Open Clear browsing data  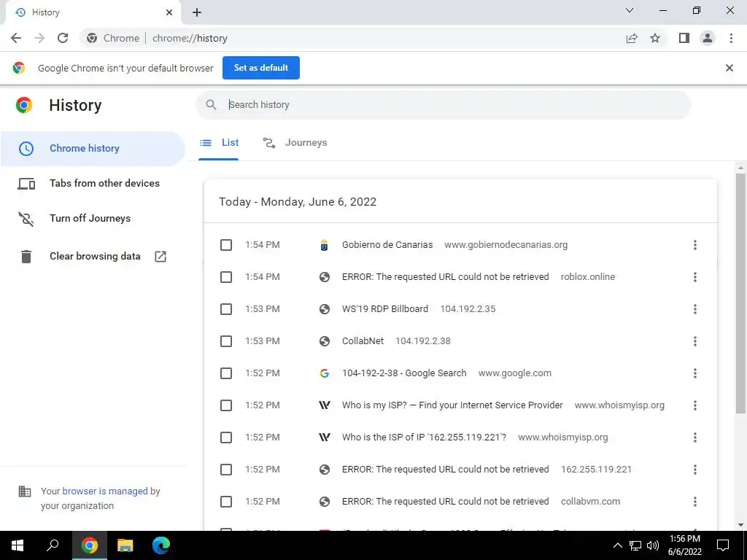click(93, 256)
